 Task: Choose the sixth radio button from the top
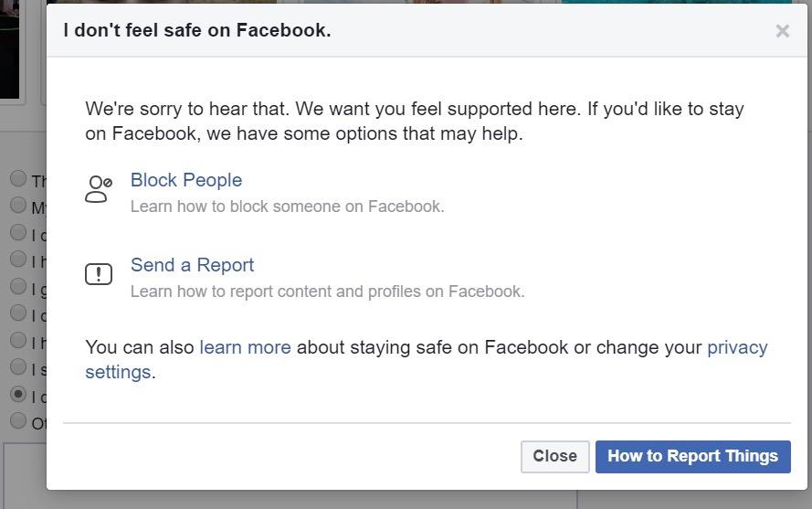click(18, 313)
